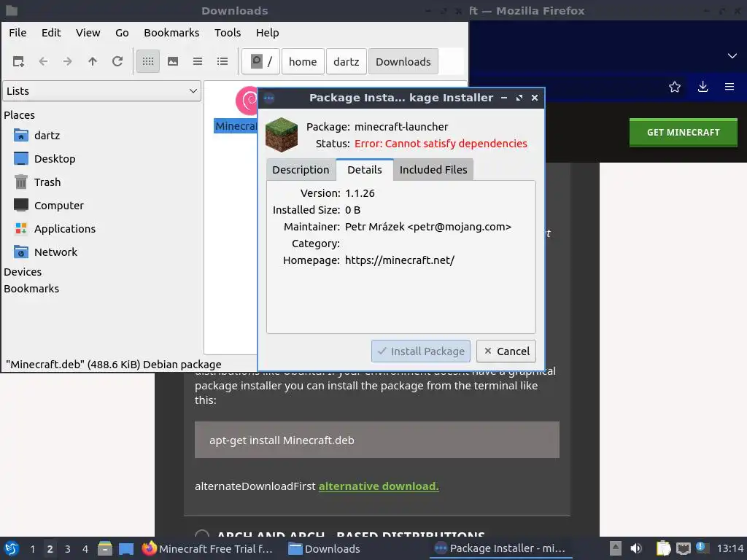
Task: Open network status tray icon
Action: point(683,548)
